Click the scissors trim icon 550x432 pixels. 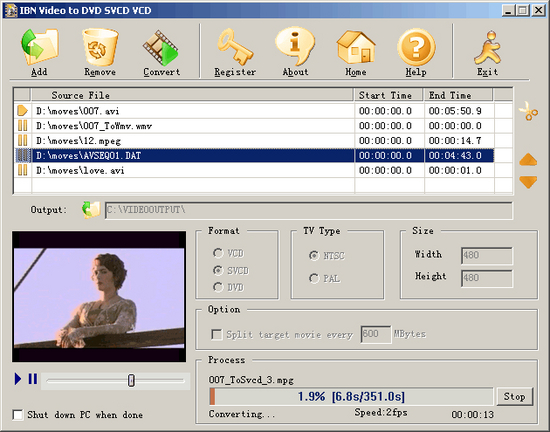coord(528,111)
